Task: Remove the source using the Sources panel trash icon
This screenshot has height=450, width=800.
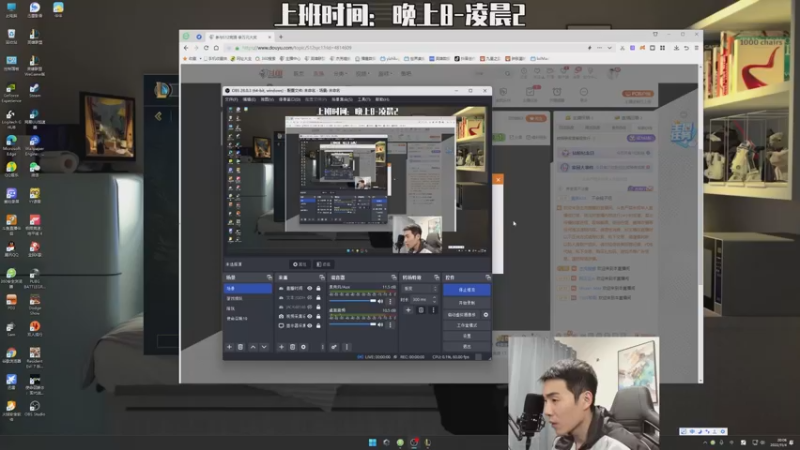Action: pyautogui.click(x=292, y=347)
